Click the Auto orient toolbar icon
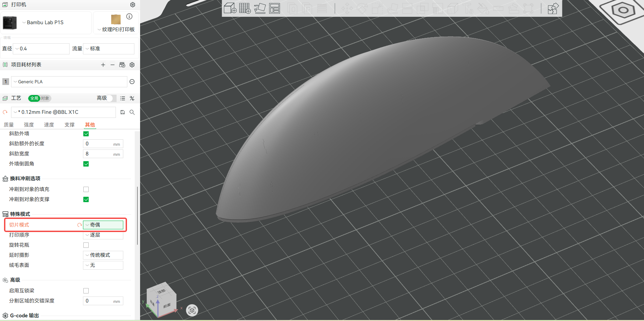Screen dimensions: 644x321 pyautogui.click(x=260, y=8)
